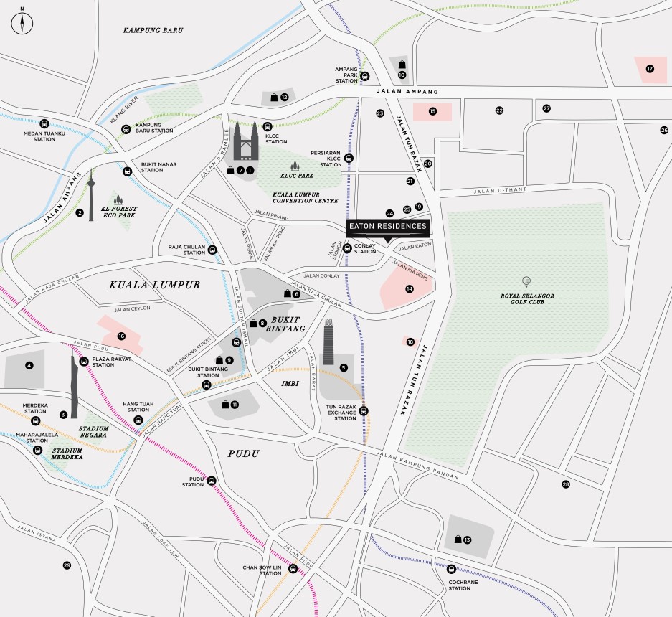Click the golf ball icon at Royal Selangor
Screen dimensions: 672x617
[526, 282]
